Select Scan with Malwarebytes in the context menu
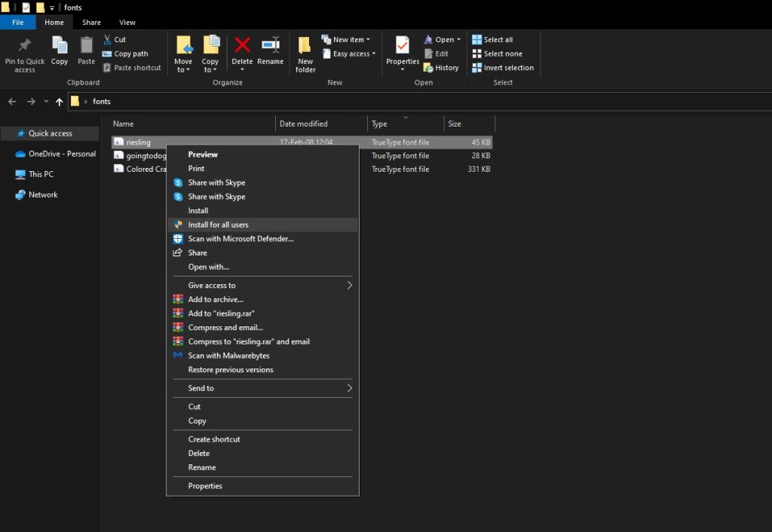772x532 pixels. pyautogui.click(x=228, y=356)
